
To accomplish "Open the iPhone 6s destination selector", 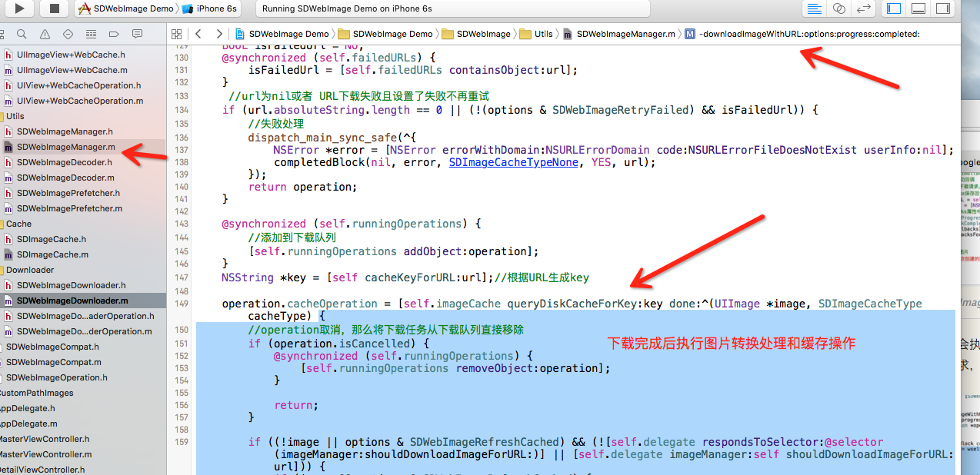I will pos(210,8).
